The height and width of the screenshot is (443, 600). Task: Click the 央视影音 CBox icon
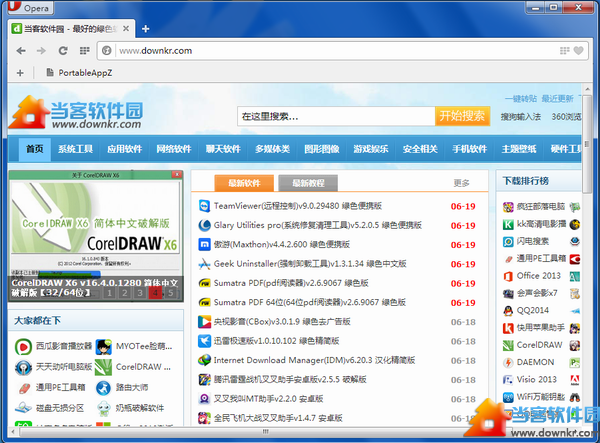coord(205,322)
